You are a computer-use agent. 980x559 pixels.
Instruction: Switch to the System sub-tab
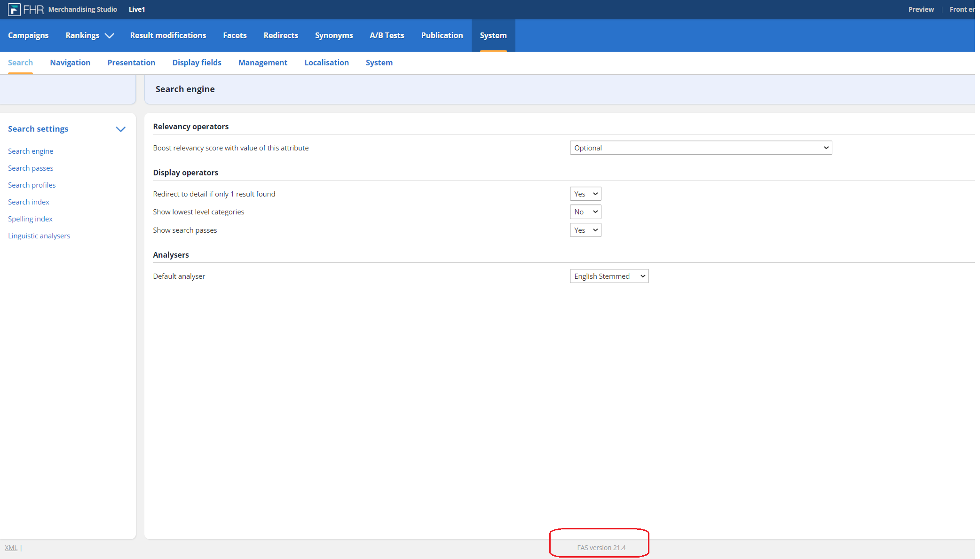(x=379, y=63)
